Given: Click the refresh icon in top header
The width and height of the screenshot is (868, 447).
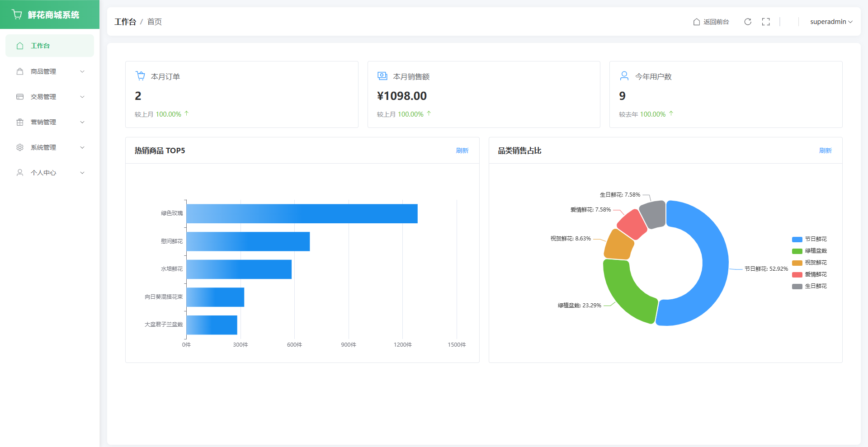Looking at the screenshot, I should [x=748, y=22].
